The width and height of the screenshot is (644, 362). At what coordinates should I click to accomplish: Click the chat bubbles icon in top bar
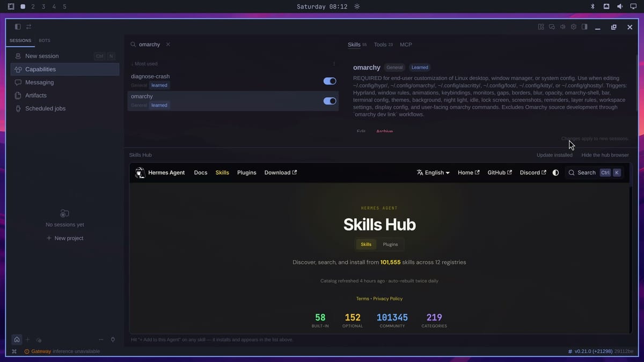[x=552, y=27]
